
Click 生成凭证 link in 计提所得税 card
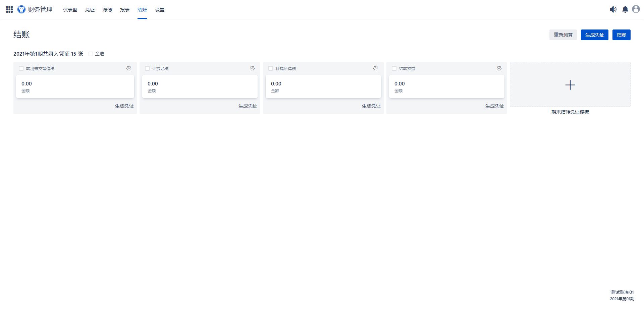(371, 106)
